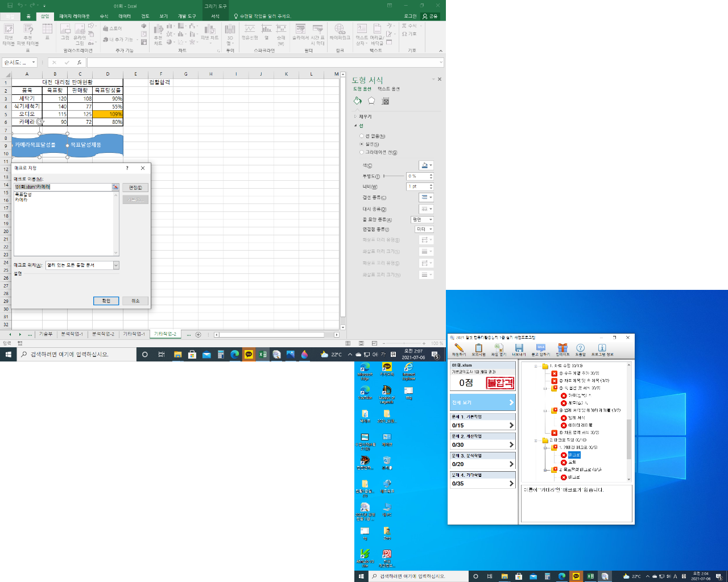Click the 채점하기 pencil icon in grading program
This screenshot has height=582, width=728.
click(x=458, y=350)
